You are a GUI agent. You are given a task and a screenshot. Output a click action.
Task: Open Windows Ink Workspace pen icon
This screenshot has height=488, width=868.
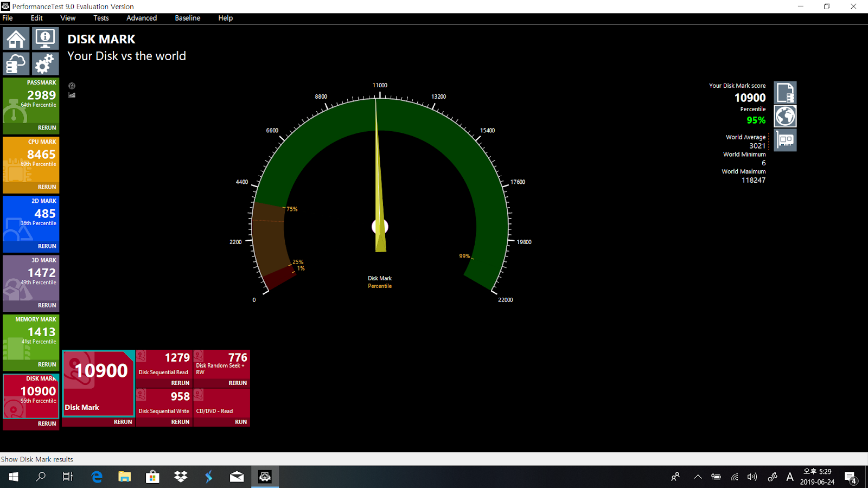tap(773, 477)
